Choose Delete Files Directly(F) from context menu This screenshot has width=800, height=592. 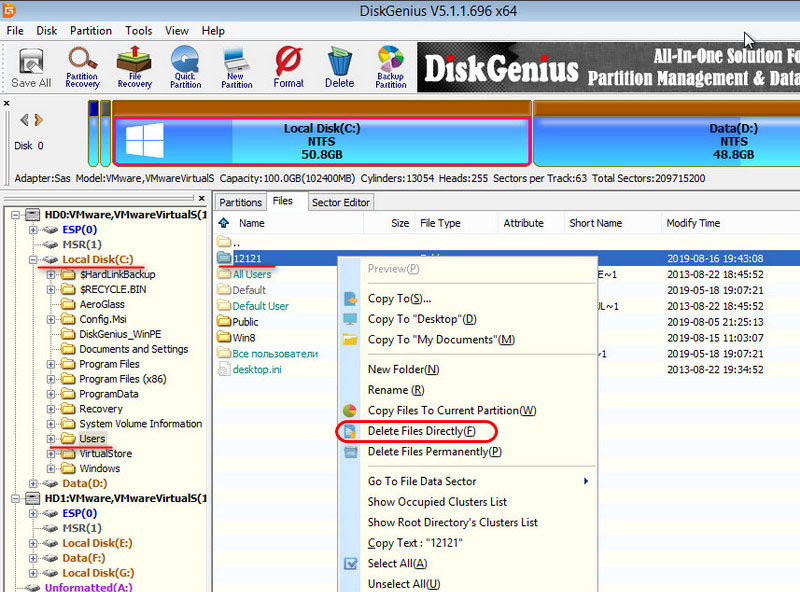(421, 431)
